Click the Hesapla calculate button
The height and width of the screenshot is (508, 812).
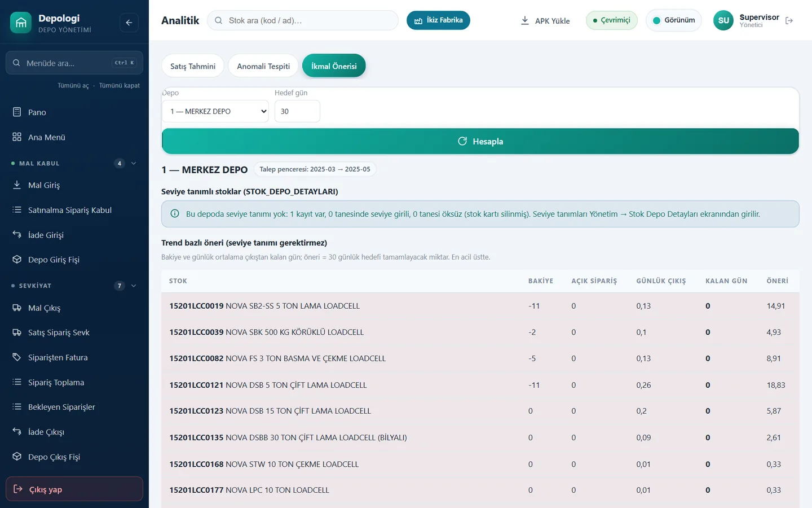[480, 141]
